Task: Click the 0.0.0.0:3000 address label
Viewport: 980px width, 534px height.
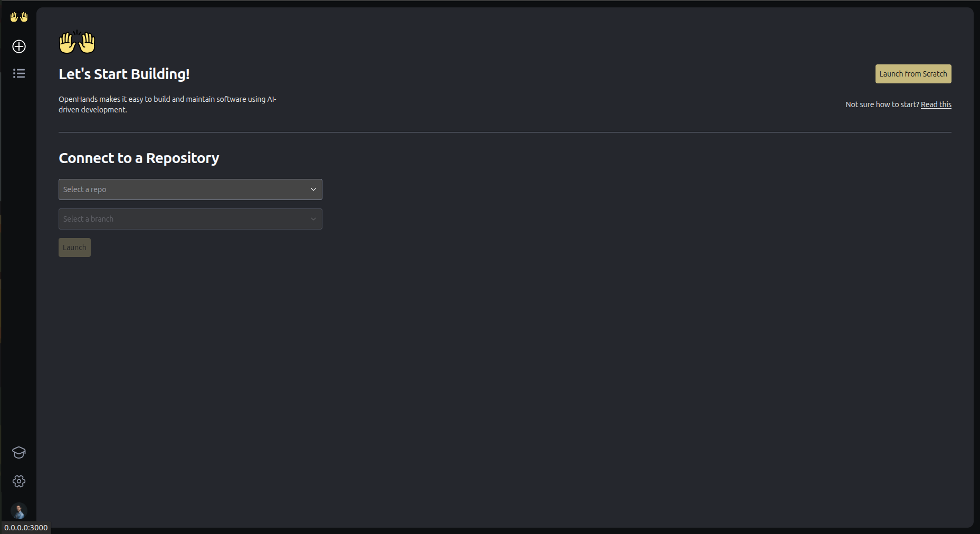Action: [x=25, y=527]
